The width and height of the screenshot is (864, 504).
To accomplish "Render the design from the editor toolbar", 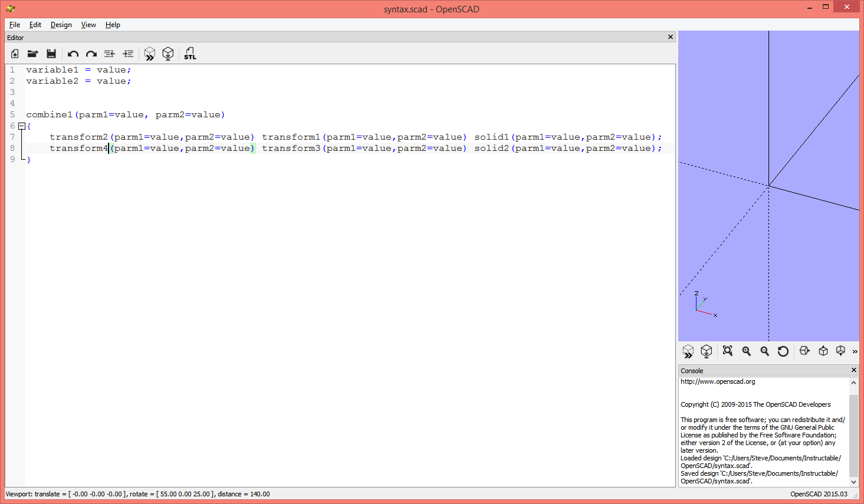I will (168, 54).
